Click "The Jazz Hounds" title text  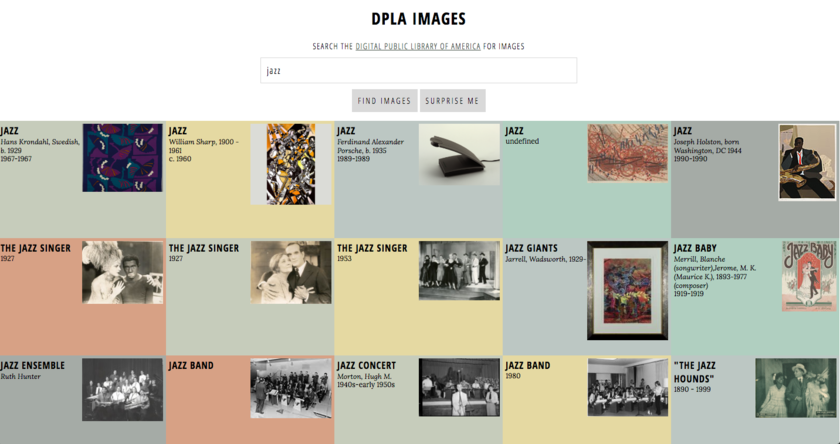[694, 371]
